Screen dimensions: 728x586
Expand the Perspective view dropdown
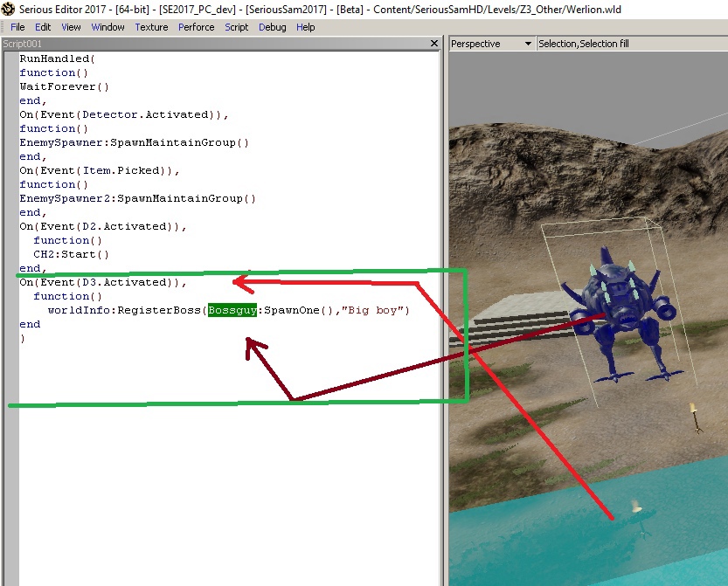pos(528,44)
